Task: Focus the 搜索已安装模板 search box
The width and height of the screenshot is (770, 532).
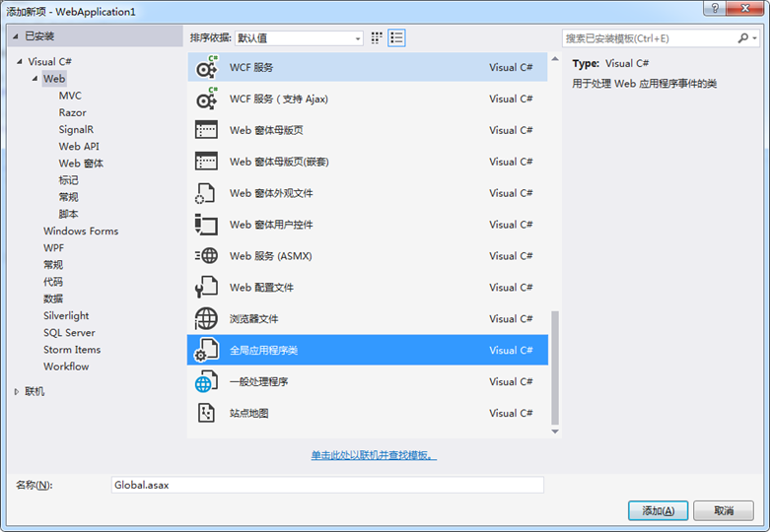Action: click(649, 38)
